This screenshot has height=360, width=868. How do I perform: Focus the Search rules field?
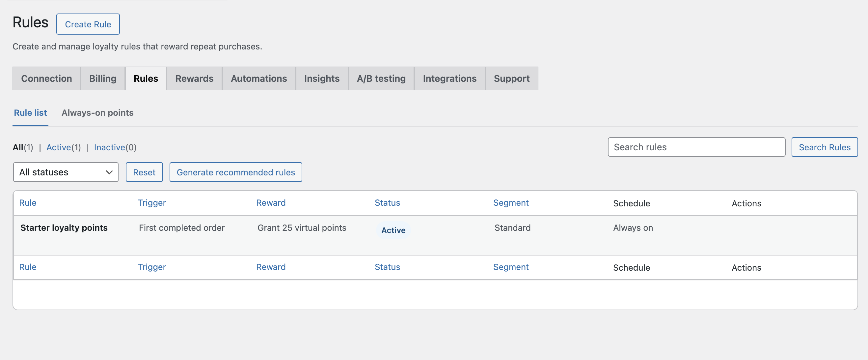696,147
